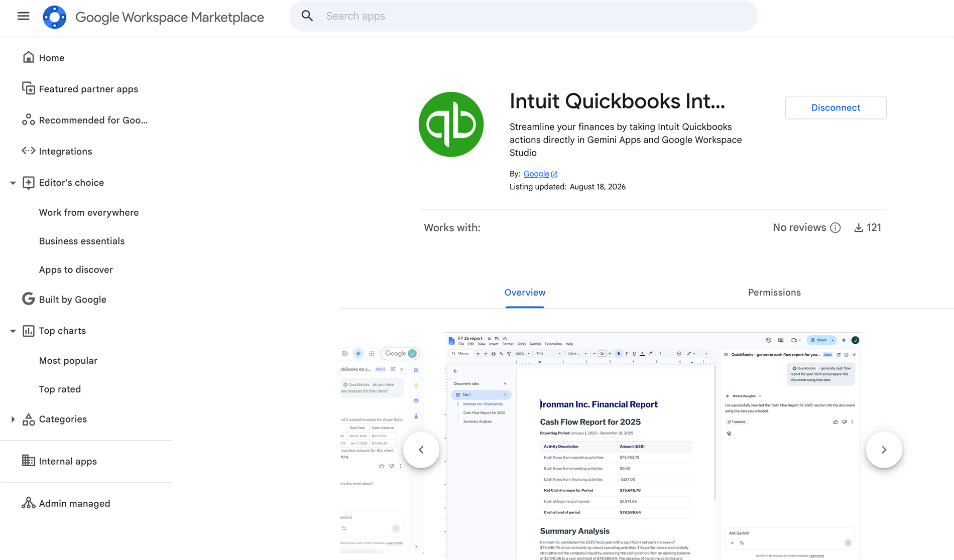The height and width of the screenshot is (560, 954).
Task: Click the Top charts bar icon
Action: click(29, 331)
